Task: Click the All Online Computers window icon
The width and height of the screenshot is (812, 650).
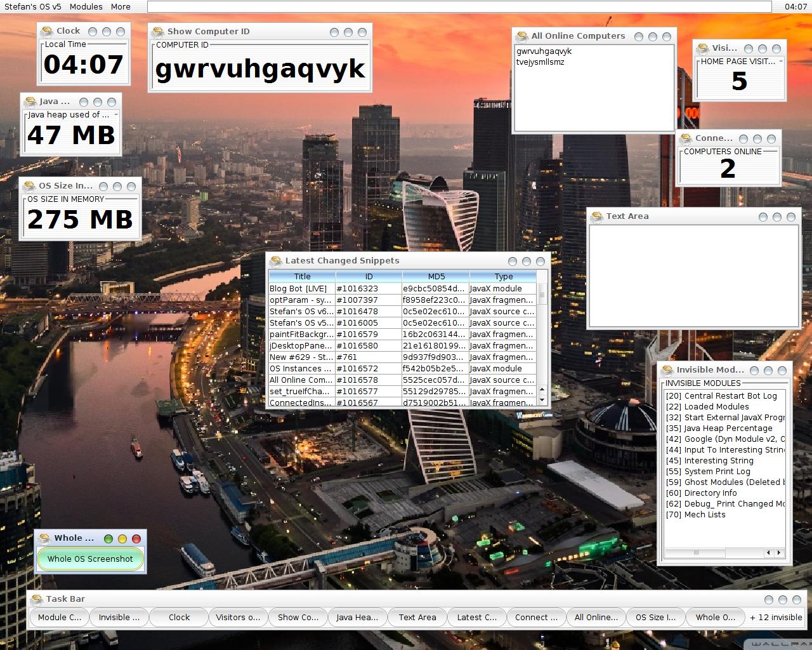Action: pyautogui.click(x=521, y=37)
